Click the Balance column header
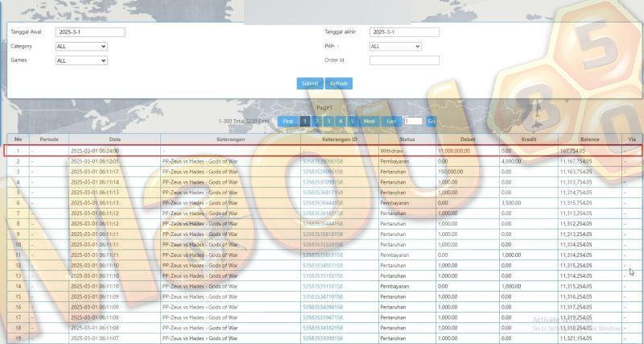Viewport: 644px width, 344px height. coord(590,139)
